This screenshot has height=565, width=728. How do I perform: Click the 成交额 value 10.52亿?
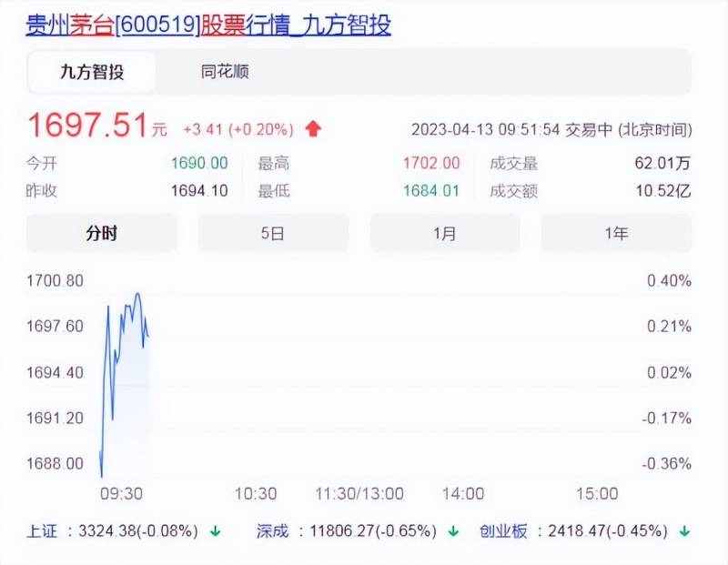tap(663, 191)
